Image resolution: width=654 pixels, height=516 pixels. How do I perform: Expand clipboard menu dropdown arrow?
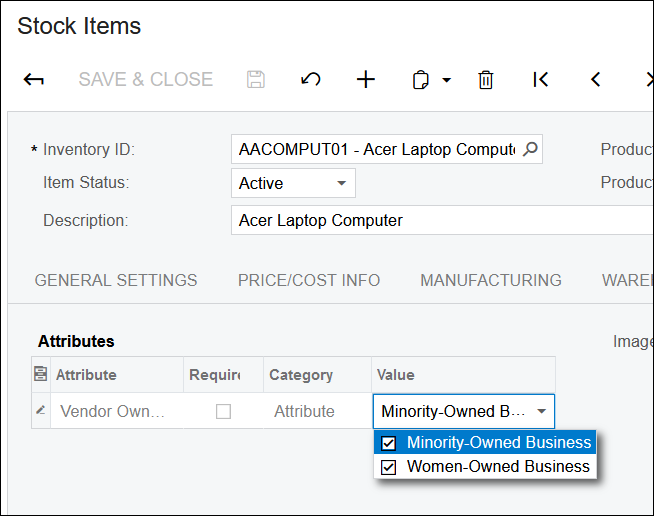(446, 80)
